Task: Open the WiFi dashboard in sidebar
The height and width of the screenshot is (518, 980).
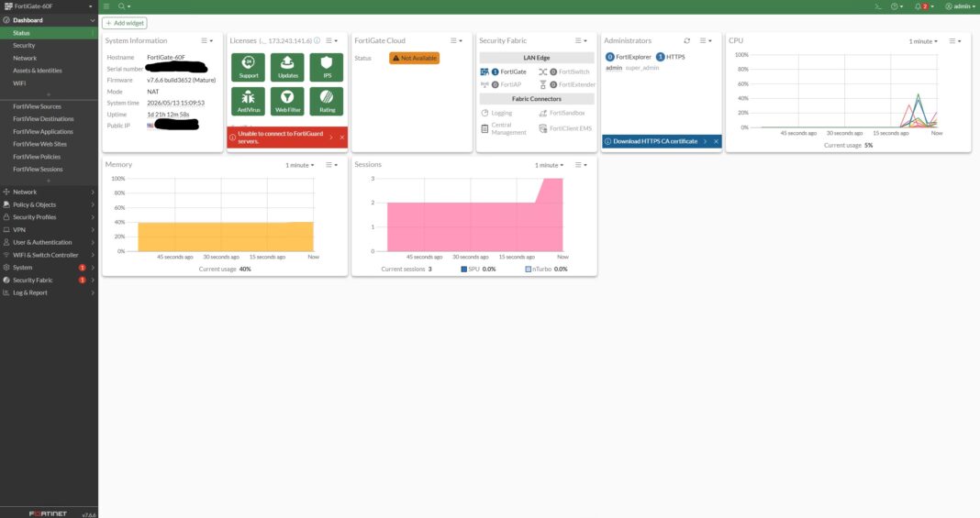Action: [x=49, y=83]
